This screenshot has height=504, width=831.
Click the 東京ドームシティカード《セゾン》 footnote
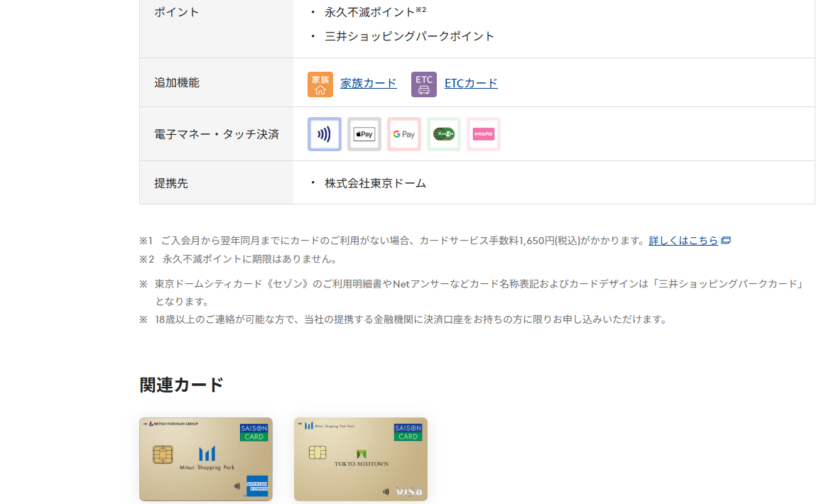click(x=473, y=292)
